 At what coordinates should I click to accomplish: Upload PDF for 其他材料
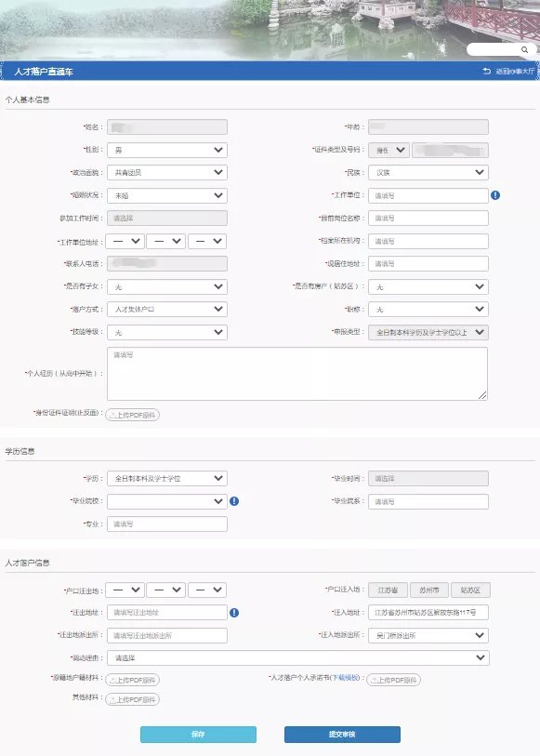pyautogui.click(x=133, y=699)
